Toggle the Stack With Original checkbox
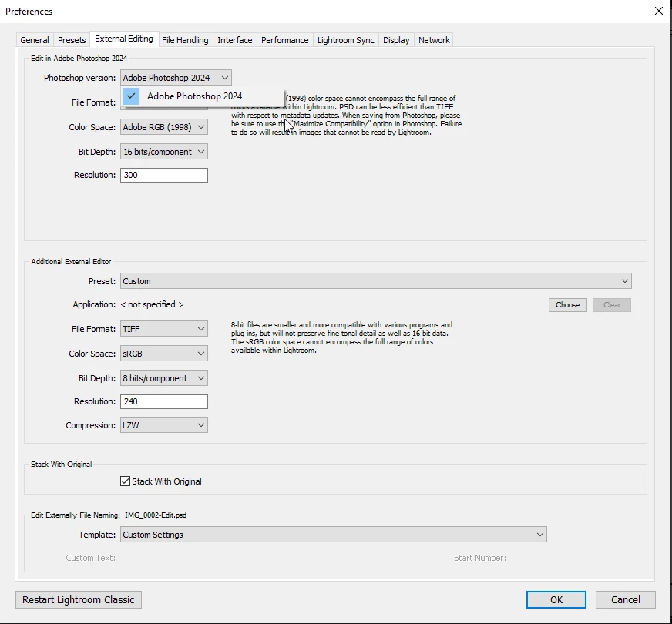 [x=125, y=481]
